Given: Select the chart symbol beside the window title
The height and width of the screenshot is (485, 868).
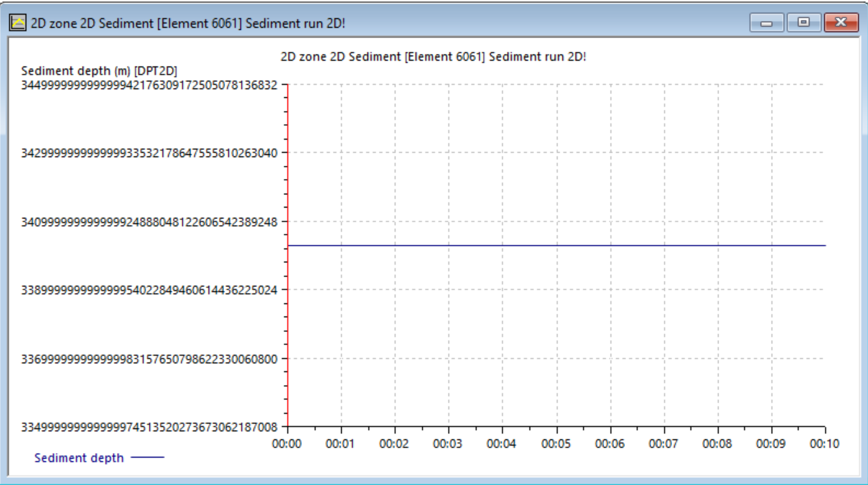Looking at the screenshot, I should (x=17, y=23).
